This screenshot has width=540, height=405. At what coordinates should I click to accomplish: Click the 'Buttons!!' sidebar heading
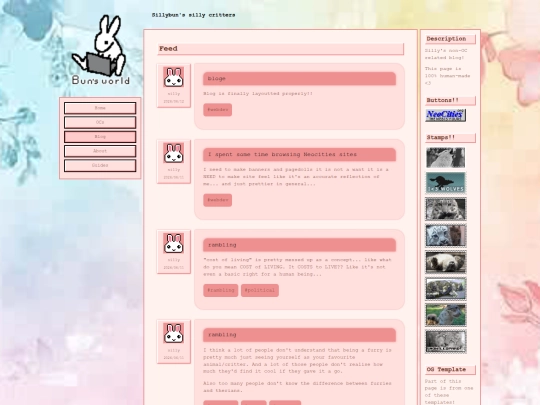[x=450, y=100]
